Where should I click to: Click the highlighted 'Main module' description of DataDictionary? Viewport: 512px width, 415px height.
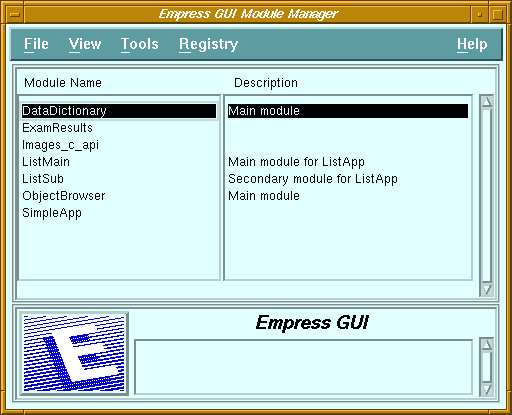[x=348, y=111]
